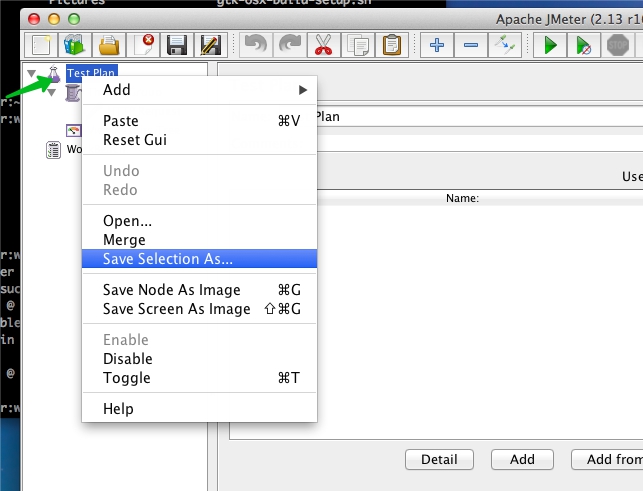Expand all nodes with plus icon
Viewport: 643px width, 491px height.
point(437,45)
